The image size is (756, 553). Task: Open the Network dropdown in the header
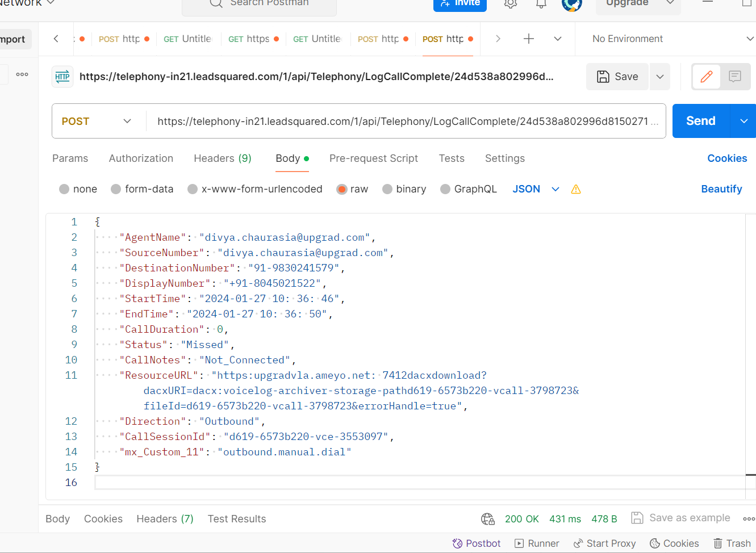click(x=27, y=3)
